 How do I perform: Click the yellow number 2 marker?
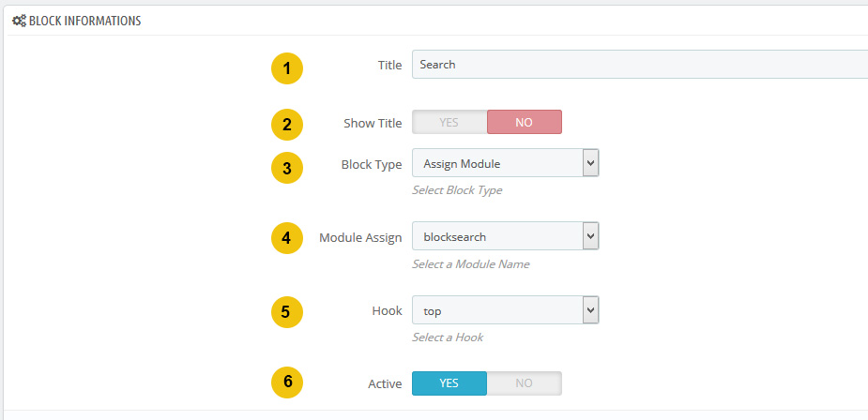coord(287,125)
